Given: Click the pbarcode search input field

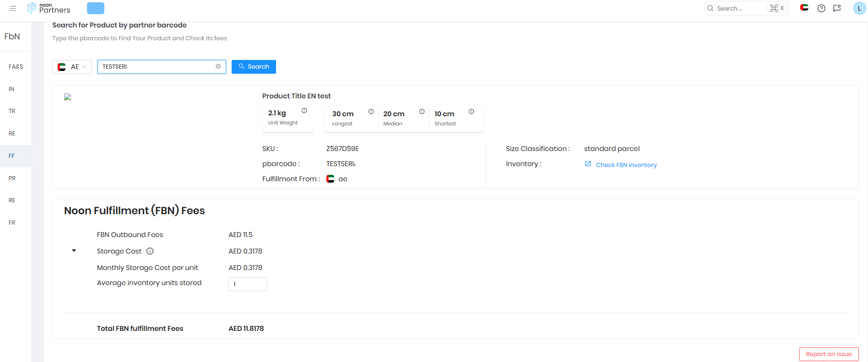Looking at the screenshot, I should 162,67.
